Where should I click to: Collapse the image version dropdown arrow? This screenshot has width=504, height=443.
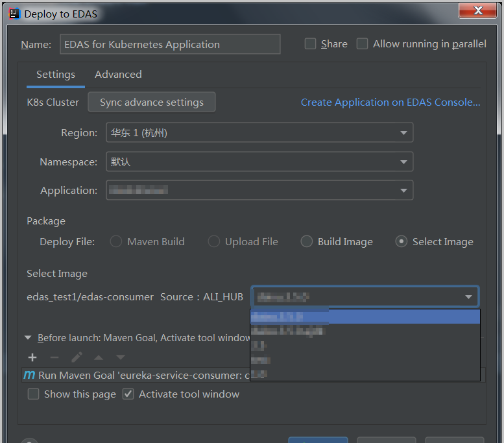pos(468,297)
